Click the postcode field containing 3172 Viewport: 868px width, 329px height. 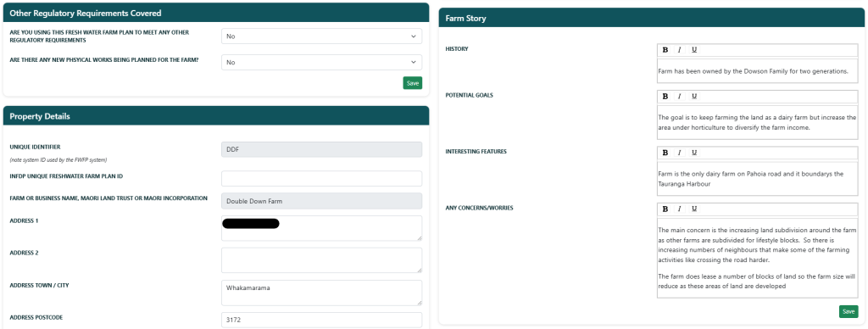[321, 321]
